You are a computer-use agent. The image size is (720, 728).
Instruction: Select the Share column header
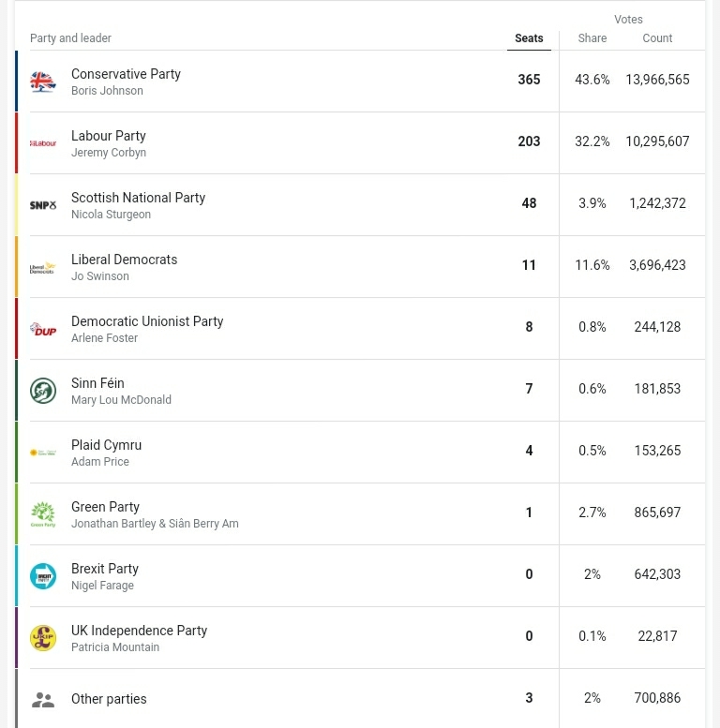pos(592,38)
